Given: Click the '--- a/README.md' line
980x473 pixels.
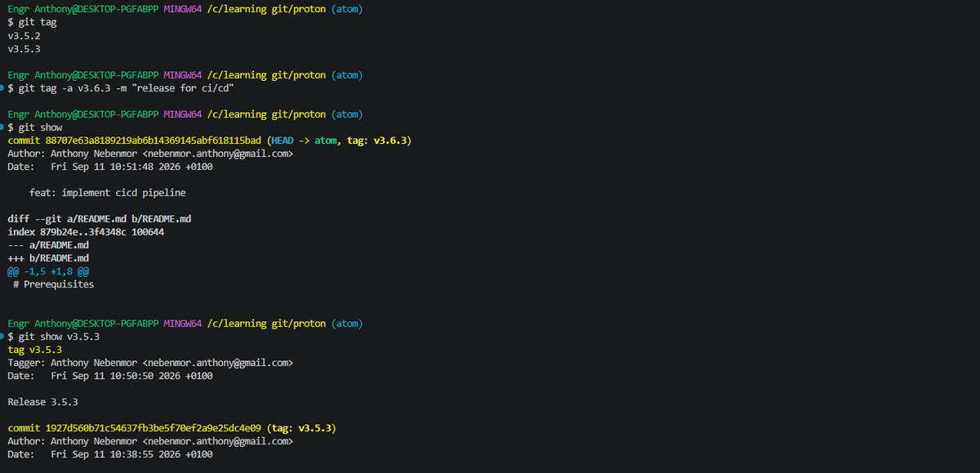Looking at the screenshot, I should click(48, 245).
